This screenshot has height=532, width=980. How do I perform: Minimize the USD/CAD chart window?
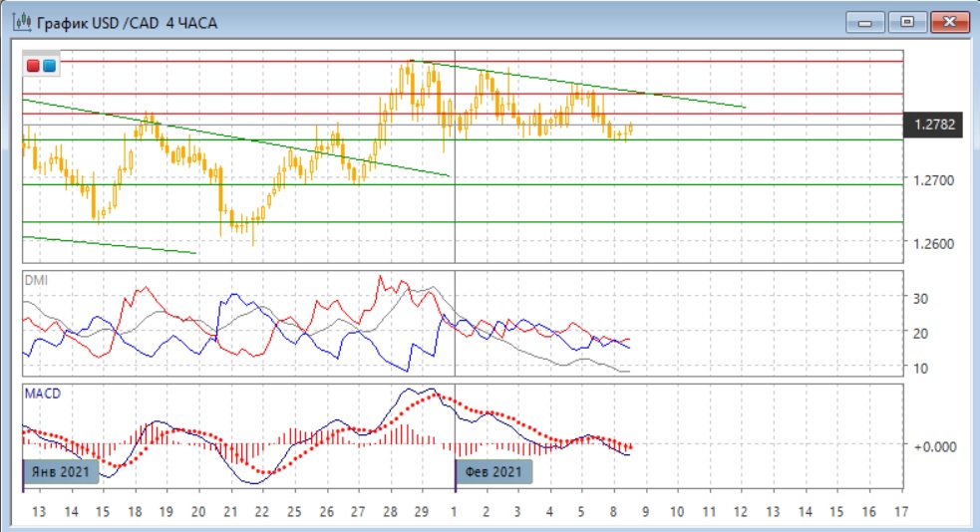point(865,21)
